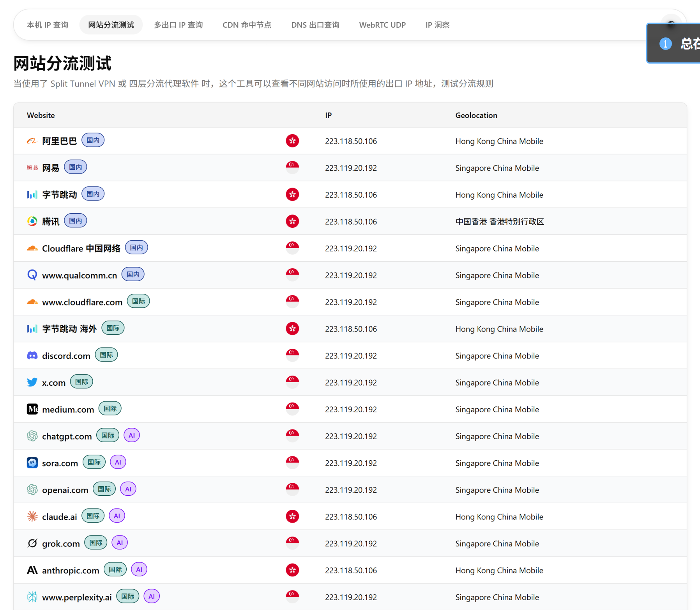Click the 国际 badge next to grok.com
The width and height of the screenshot is (700, 610).
tap(95, 543)
